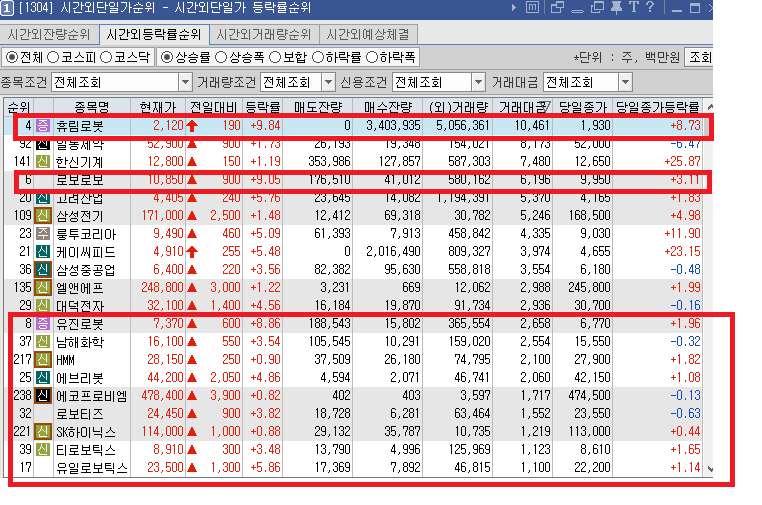This screenshot has width=762, height=505.
Task: Select the 로보티즈 stock name
Action: coord(80,414)
